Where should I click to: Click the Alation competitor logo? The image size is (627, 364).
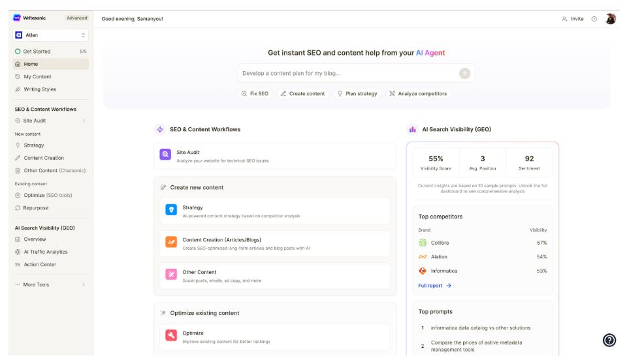[423, 256]
